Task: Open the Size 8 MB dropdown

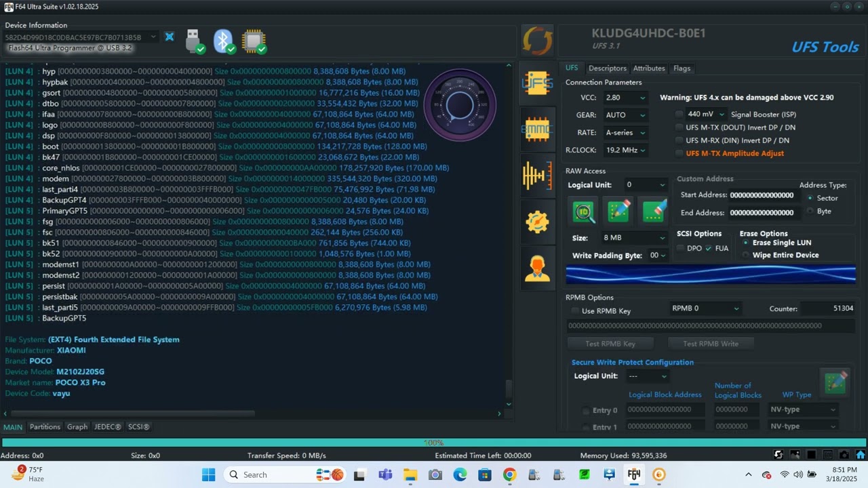Action: pos(634,238)
